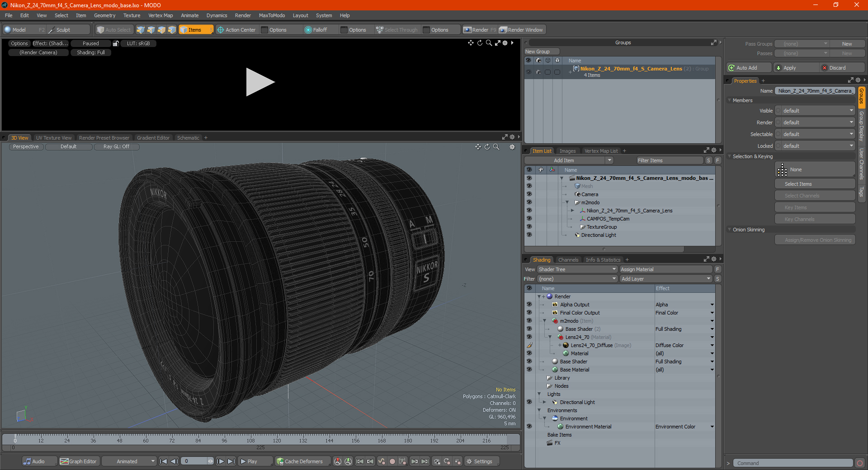Open the Shader Tree view dropdown
Screen dimensions: 868x470
(x=577, y=269)
